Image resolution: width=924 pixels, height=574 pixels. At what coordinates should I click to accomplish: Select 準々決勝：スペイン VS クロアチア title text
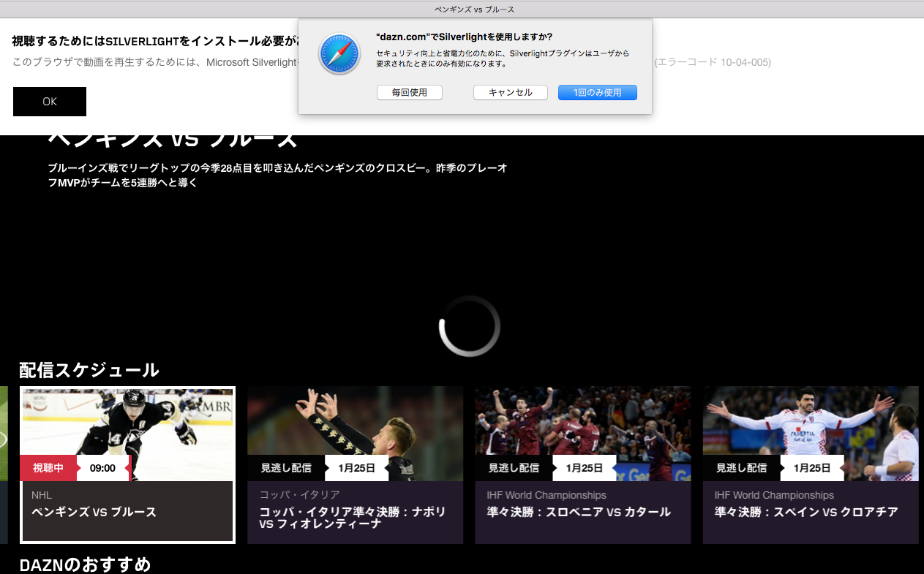pos(806,512)
